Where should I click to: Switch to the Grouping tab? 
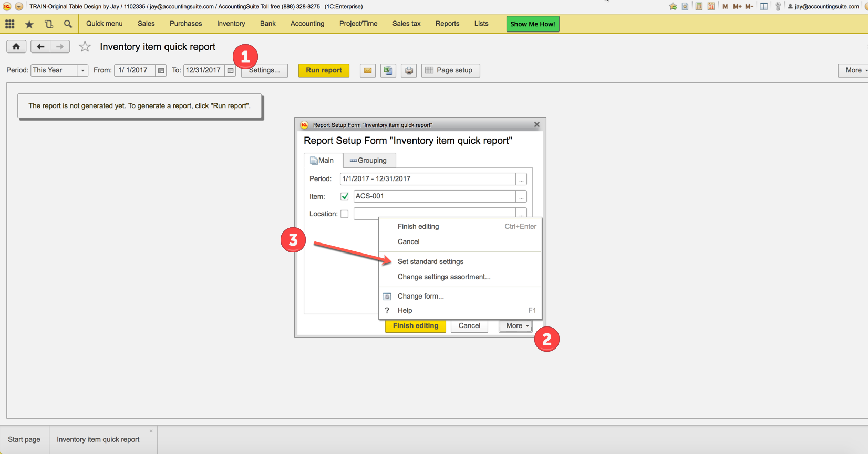pos(369,161)
